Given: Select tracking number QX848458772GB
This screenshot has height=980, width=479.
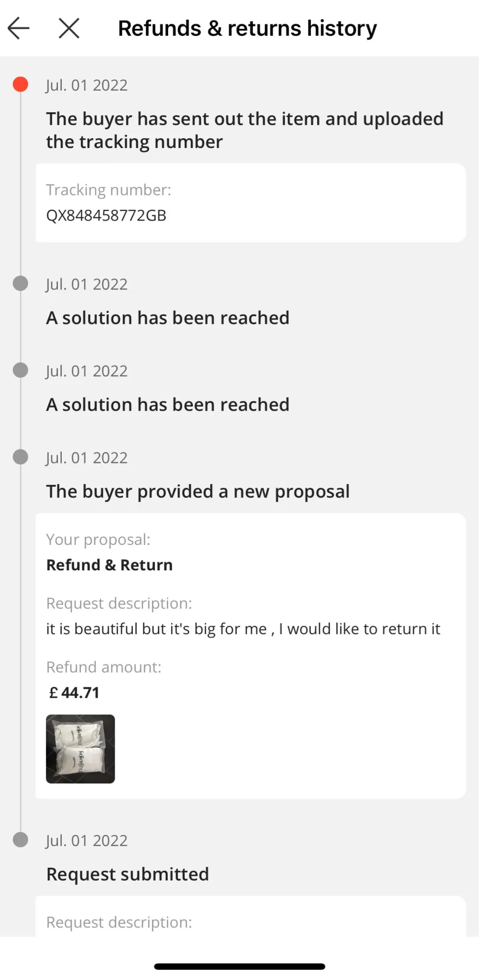Looking at the screenshot, I should 106,216.
